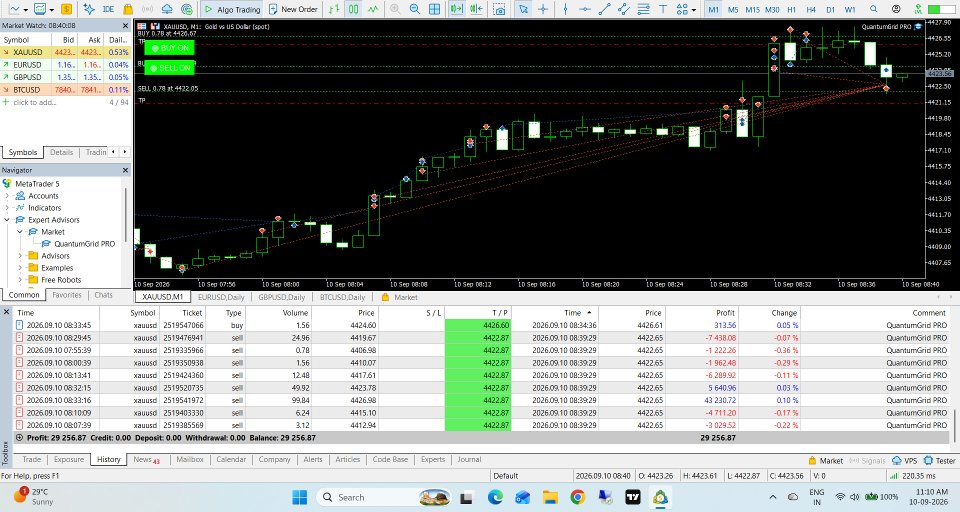Open the Journal tab

(470, 459)
